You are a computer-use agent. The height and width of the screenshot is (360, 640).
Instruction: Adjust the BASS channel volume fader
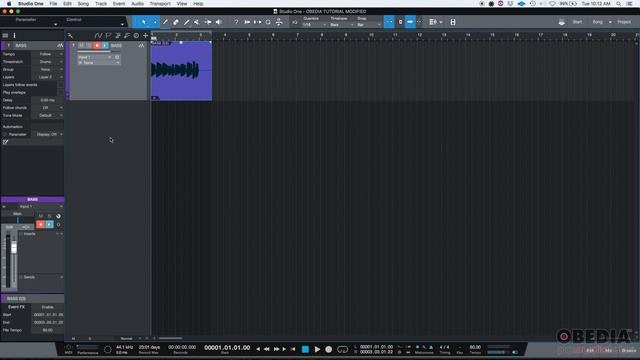tap(14, 247)
